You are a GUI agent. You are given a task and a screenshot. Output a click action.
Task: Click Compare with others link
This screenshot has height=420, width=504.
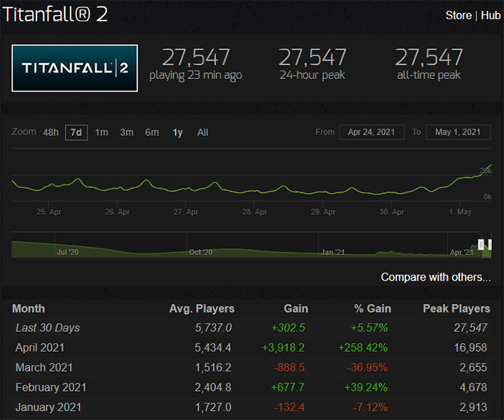[436, 277]
